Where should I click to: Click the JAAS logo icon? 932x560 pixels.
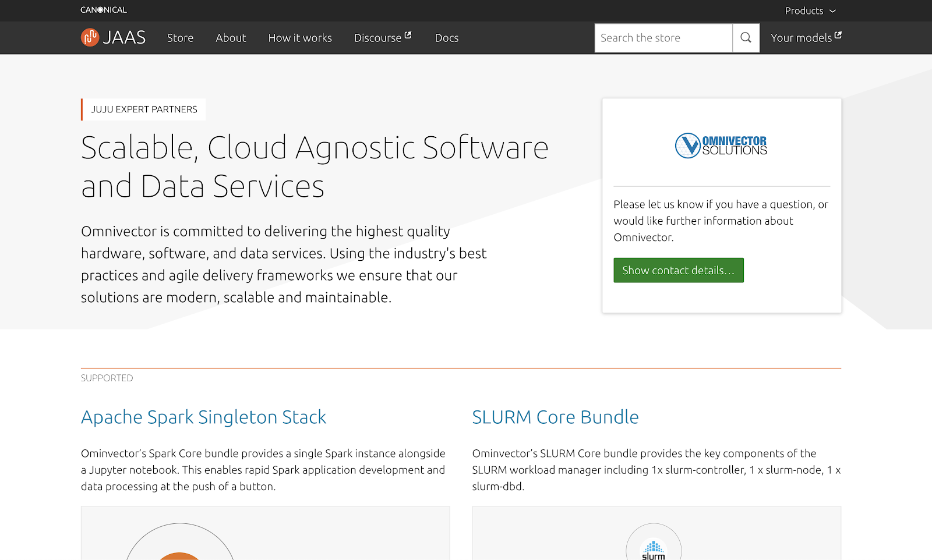90,37
